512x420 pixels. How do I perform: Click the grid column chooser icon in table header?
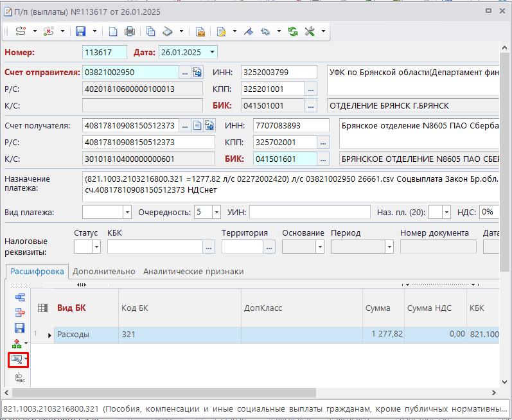coord(43,308)
